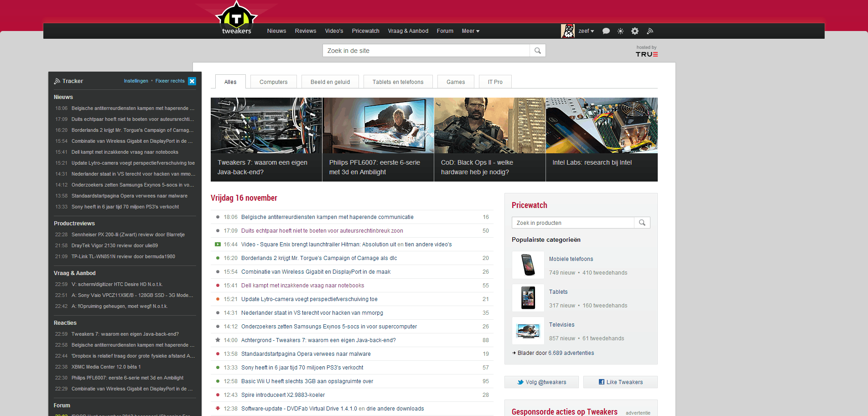
Task: Open the settings gear icon
Action: (635, 31)
